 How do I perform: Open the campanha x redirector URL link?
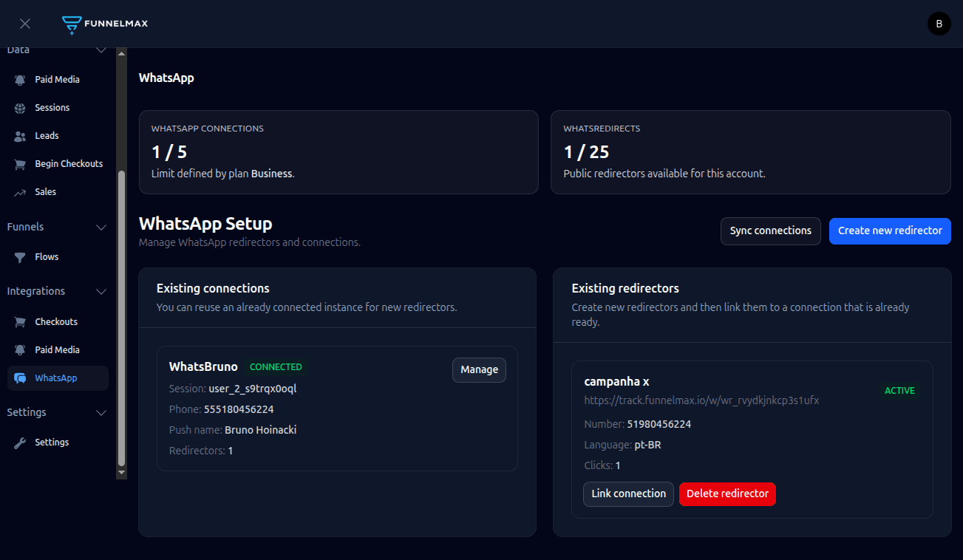(701, 400)
